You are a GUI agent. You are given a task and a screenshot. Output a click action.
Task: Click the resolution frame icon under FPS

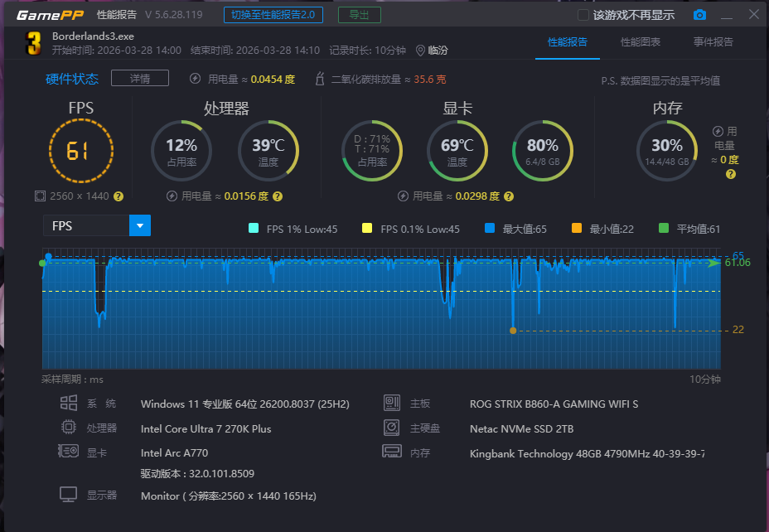[x=40, y=196]
